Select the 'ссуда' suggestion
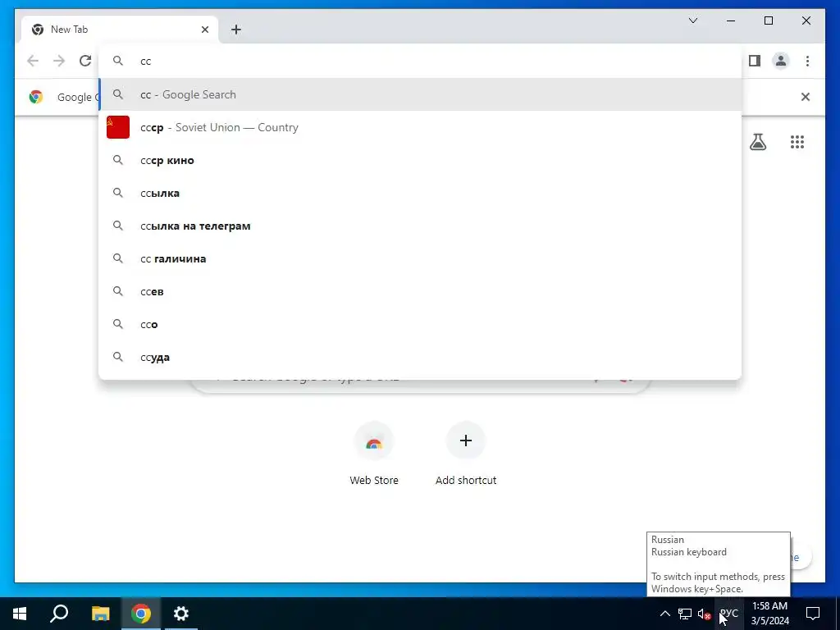 point(420,357)
